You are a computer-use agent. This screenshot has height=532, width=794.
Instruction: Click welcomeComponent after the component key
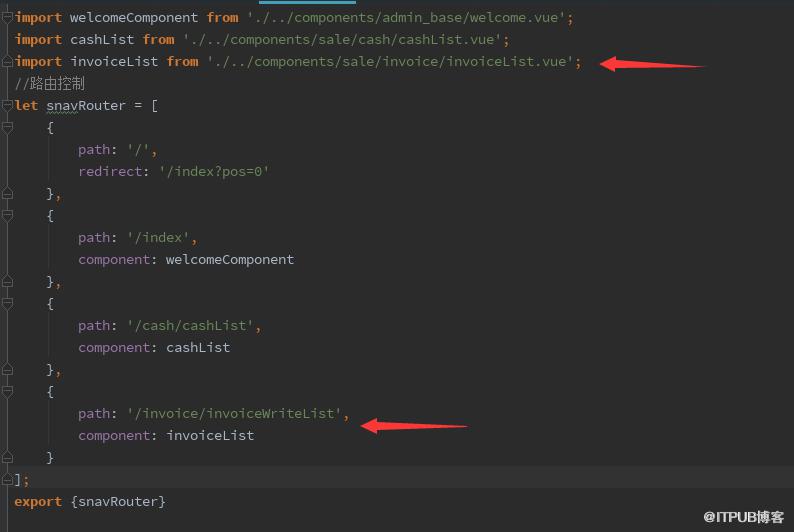click(229, 260)
